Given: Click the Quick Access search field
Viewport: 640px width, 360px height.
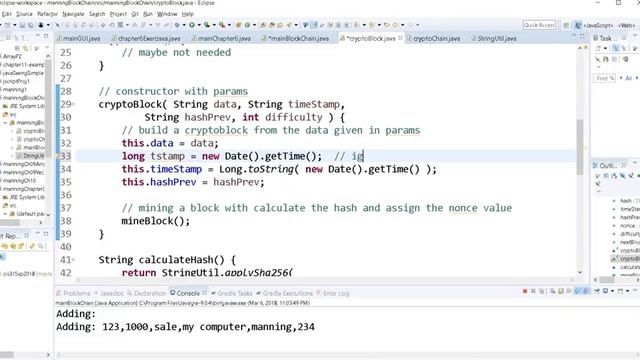Looking at the screenshot, I should pyautogui.click(x=539, y=25).
